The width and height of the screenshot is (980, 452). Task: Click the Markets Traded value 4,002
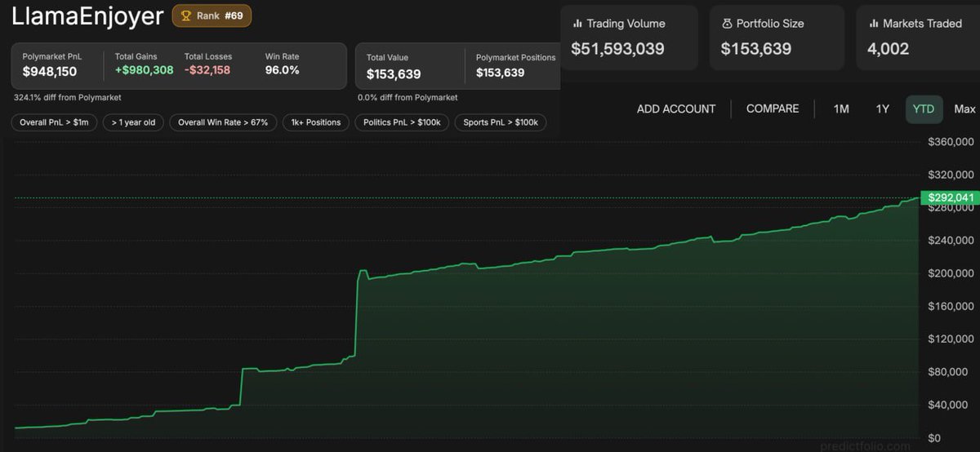[888, 49]
